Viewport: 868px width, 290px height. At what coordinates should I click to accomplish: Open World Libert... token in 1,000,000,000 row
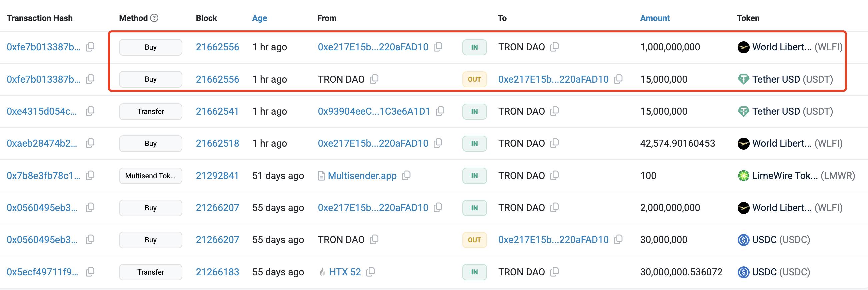(797, 47)
